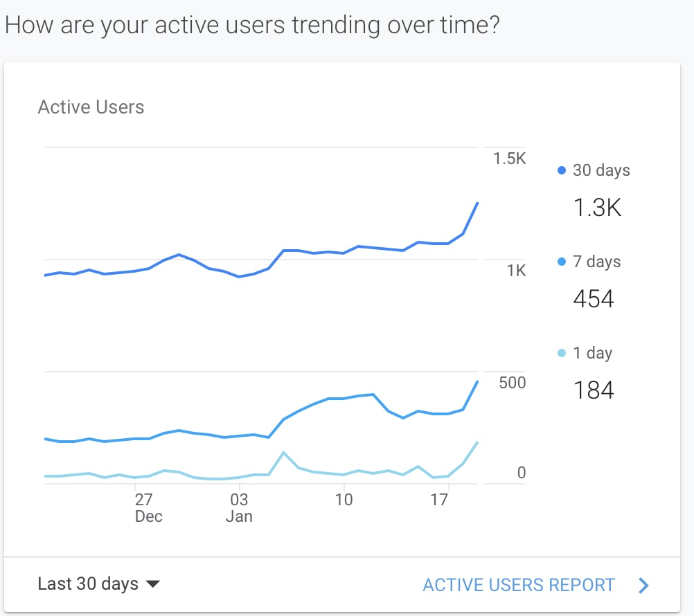Screen dimensions: 694x616
Task: Select the 1 day legend label
Action: pos(592,353)
